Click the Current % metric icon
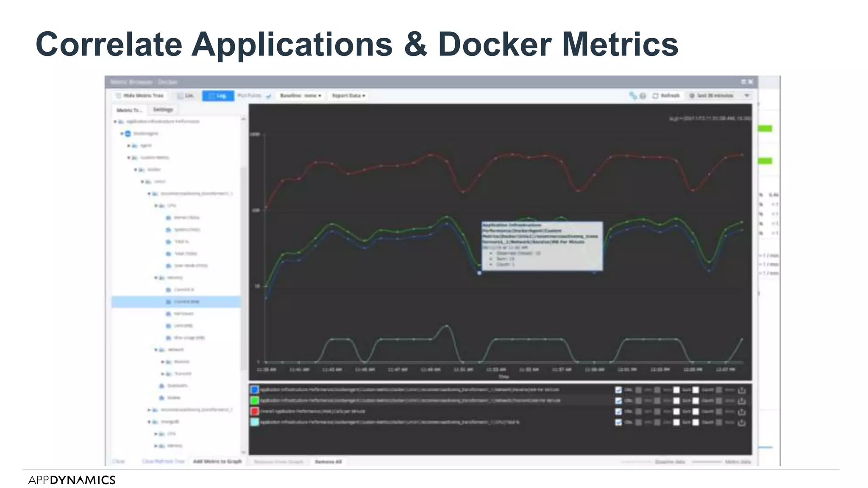Image resolution: width=868 pixels, height=488 pixels. (x=168, y=290)
